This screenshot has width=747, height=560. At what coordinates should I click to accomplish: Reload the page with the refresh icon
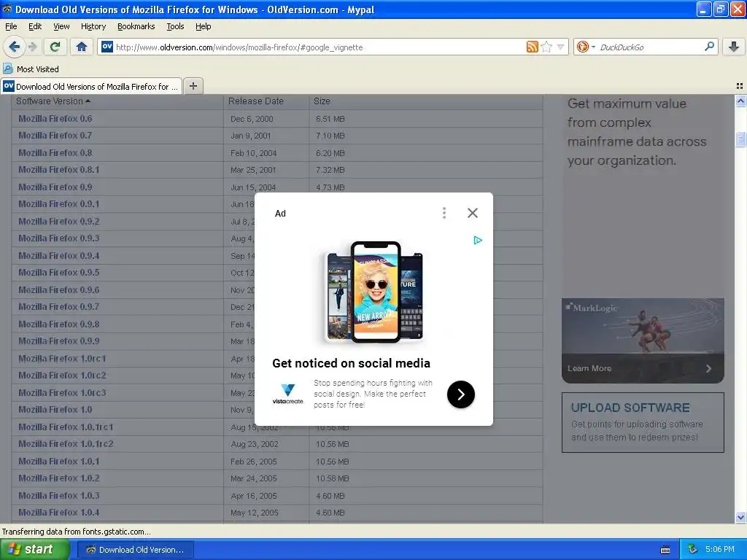[55, 47]
